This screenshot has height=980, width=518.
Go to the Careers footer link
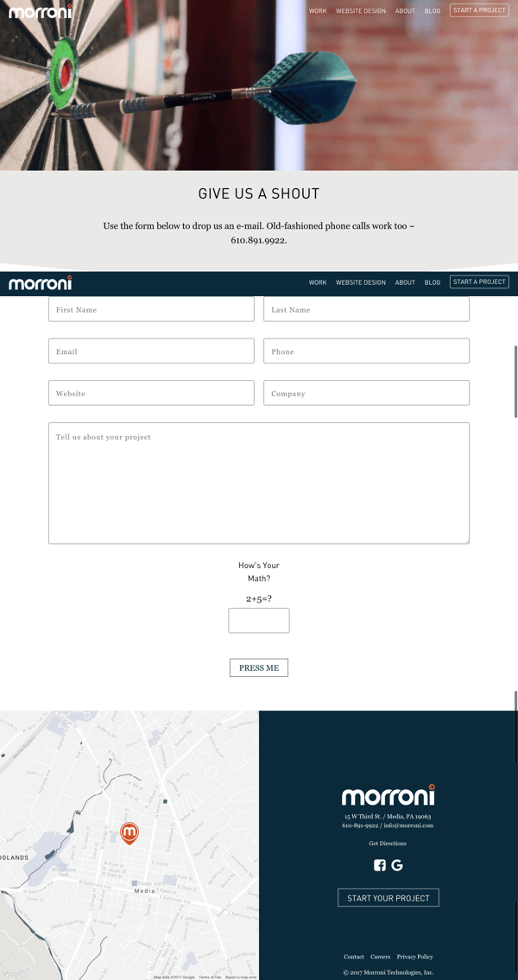point(380,957)
